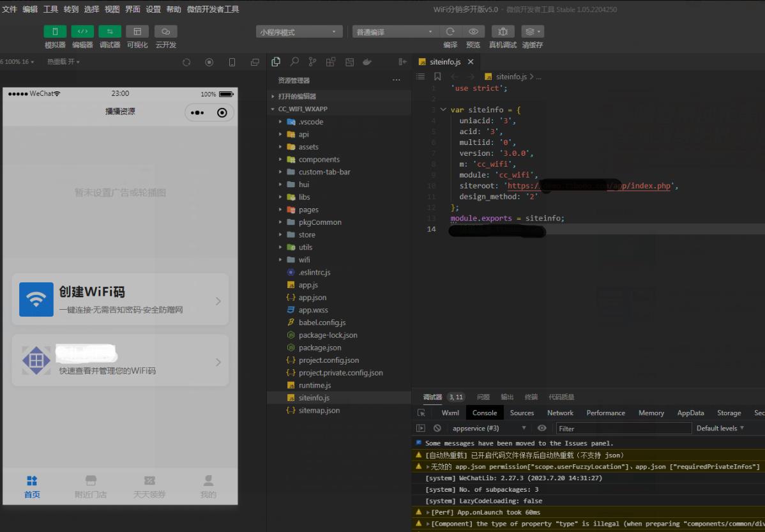The height and width of the screenshot is (532, 765).
Task: Open the 小程序模式 mode dropdown
Action: (299, 32)
